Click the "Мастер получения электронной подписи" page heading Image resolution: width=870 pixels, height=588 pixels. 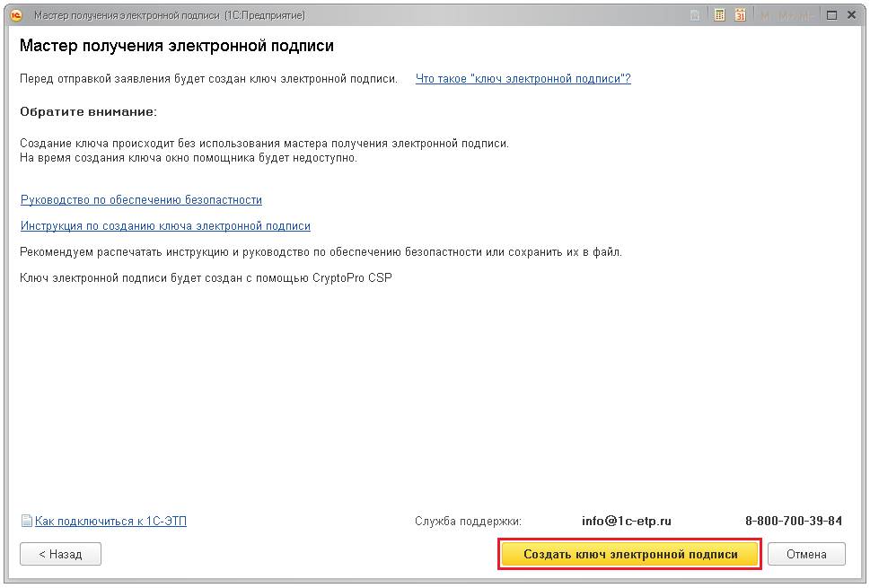click(x=177, y=46)
